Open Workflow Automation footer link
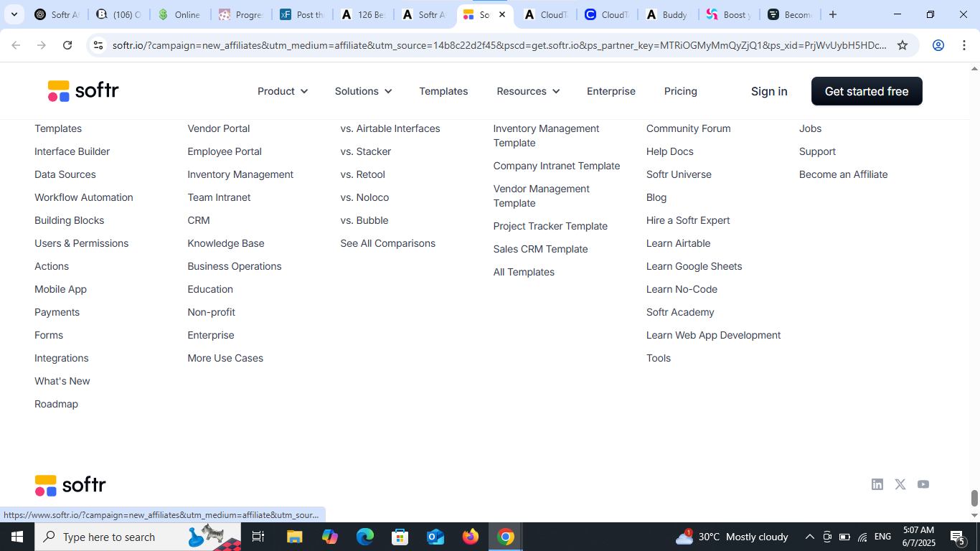The height and width of the screenshot is (551, 980). pos(84,197)
